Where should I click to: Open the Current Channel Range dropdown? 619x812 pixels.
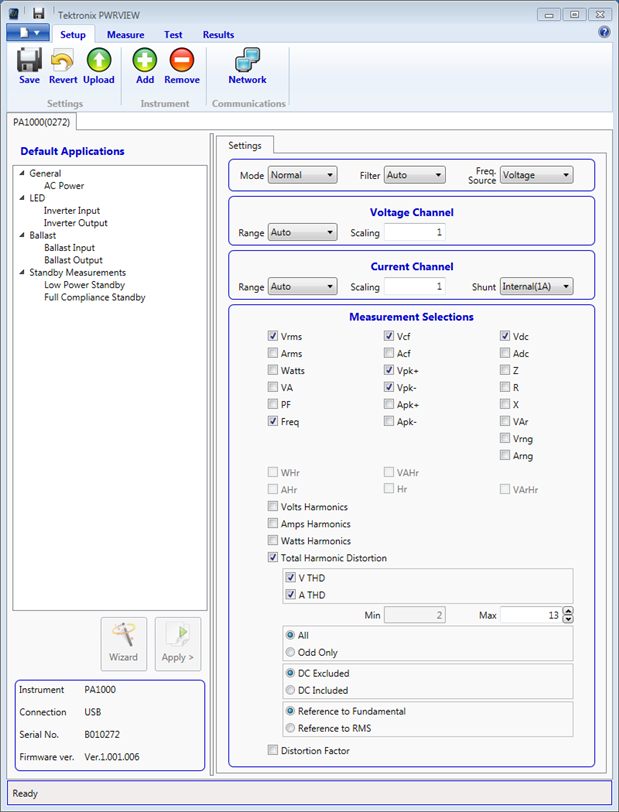(303, 286)
